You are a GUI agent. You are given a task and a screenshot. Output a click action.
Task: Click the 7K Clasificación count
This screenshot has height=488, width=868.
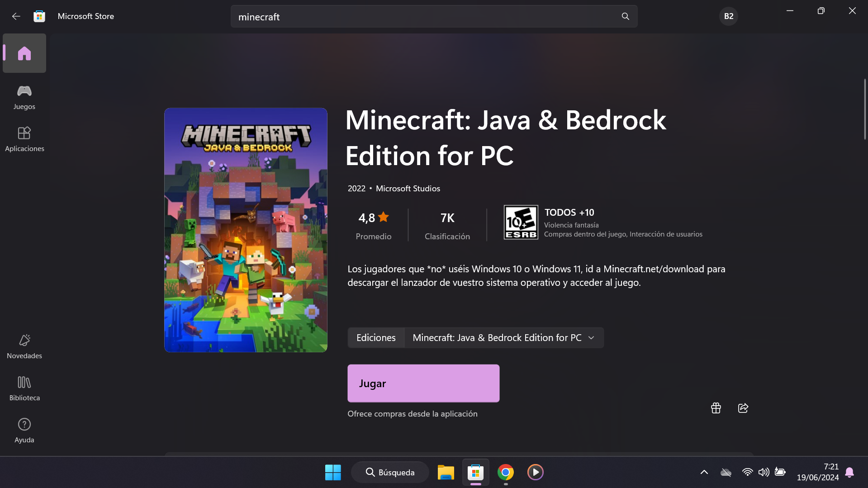(x=447, y=225)
